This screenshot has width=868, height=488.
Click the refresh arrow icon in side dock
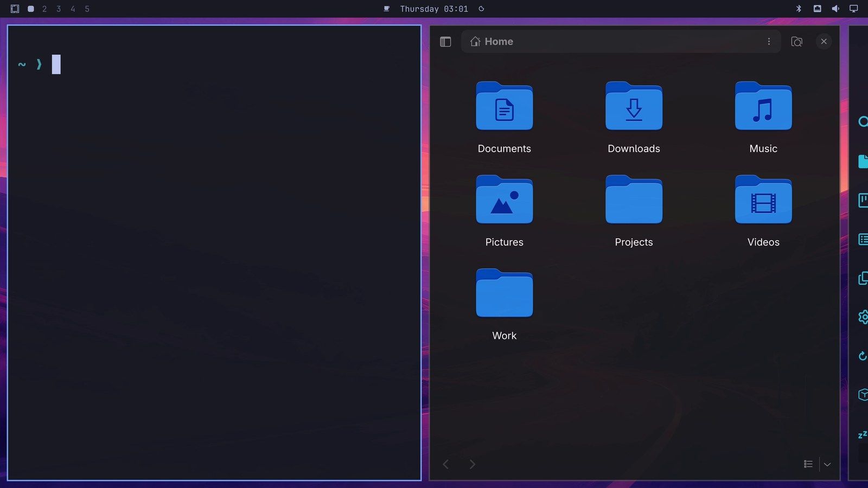863,356
